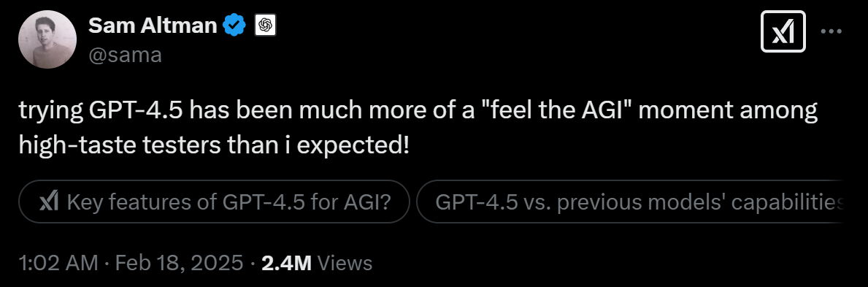The height and width of the screenshot is (287, 868).
Task: Click Grok logo inside Key features chip
Action: click(49, 202)
